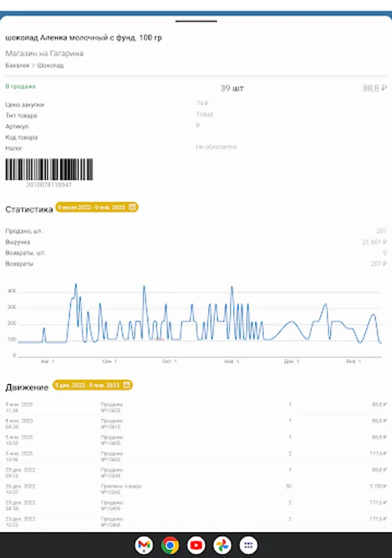Click the Продано, шт. statistic label
Viewport: 392px width, 558px height.
(24, 231)
